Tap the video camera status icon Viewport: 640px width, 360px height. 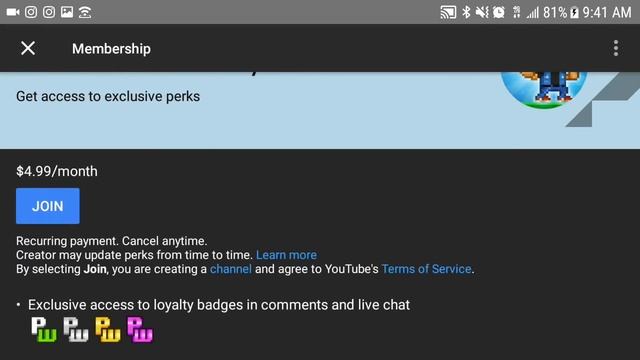(13, 12)
